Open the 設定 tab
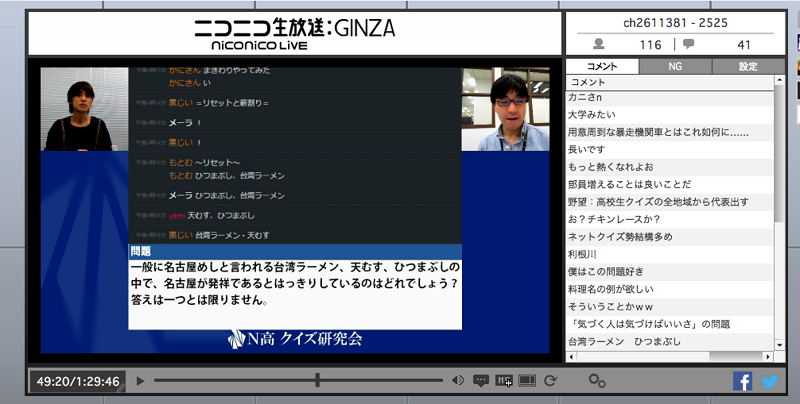Screen dimensions: 800x404 pyautogui.click(x=748, y=66)
